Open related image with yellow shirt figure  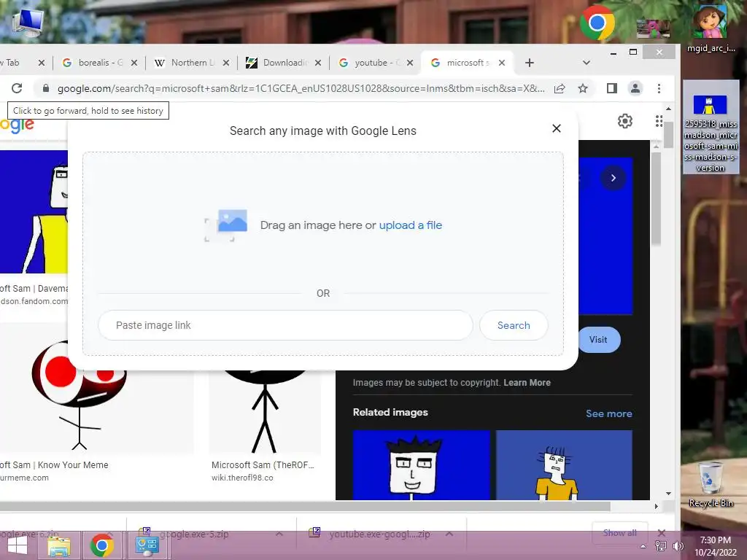click(x=564, y=465)
